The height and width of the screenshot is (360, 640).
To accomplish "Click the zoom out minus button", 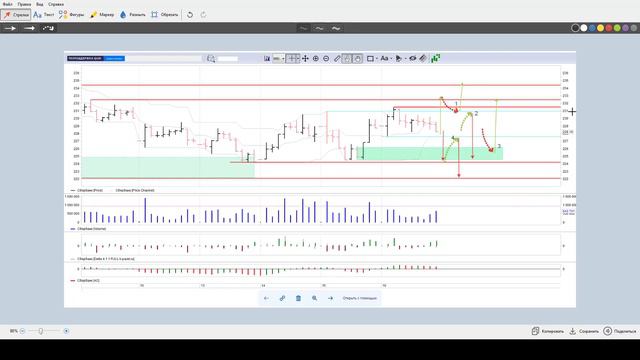I will 22,331.
